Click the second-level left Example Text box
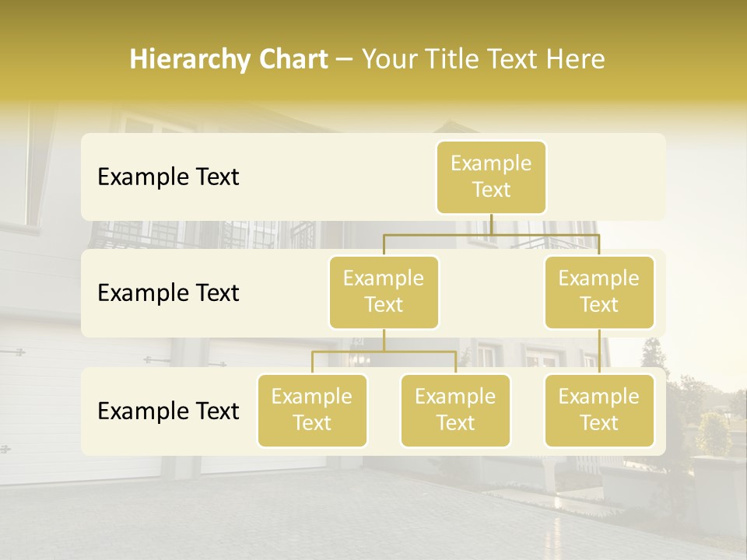747x560 pixels. tap(384, 292)
